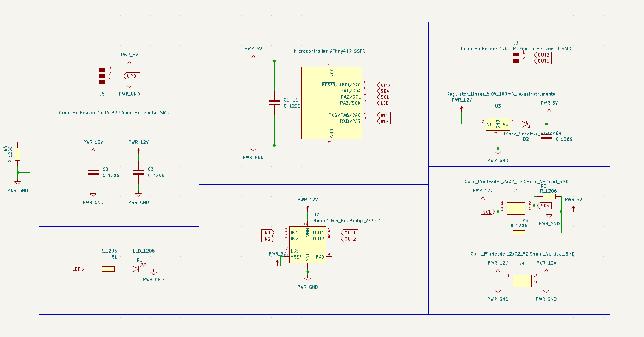Select the D2 Schottky diode symbol
644x337 pixels.
tap(525, 124)
